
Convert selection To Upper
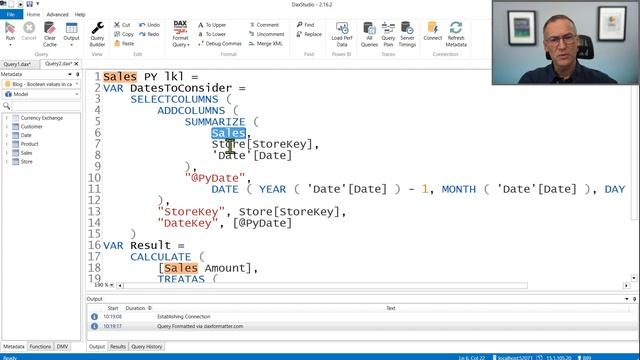(x=212, y=25)
